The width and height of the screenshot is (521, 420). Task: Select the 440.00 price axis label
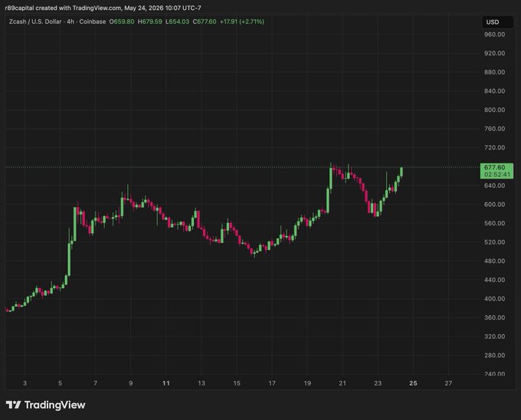tap(494, 280)
